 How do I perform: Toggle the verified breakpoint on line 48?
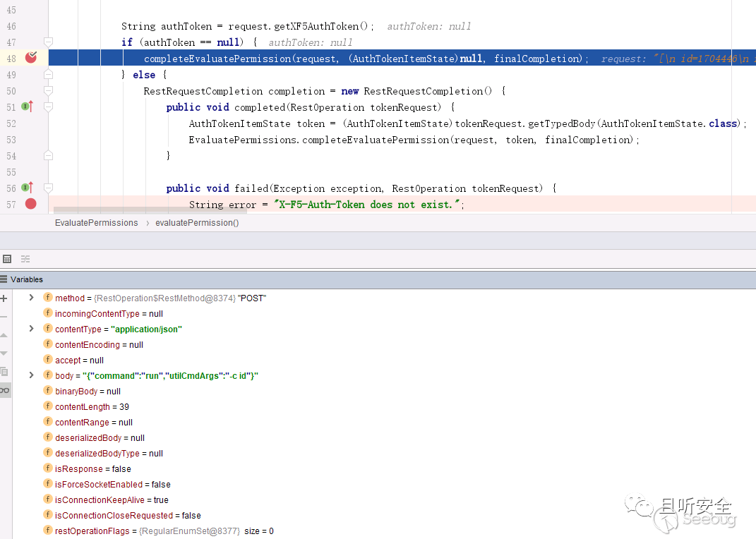click(x=30, y=58)
